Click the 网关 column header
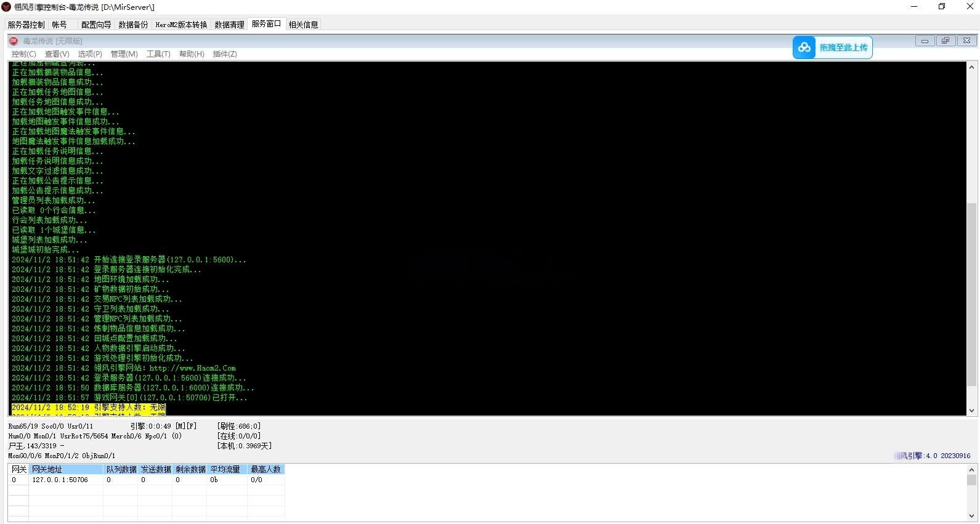The width and height of the screenshot is (980, 524). click(x=18, y=469)
